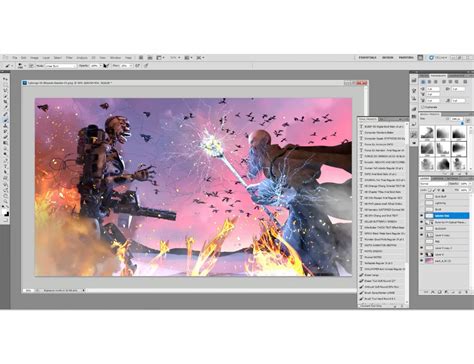Viewport: 474px width, 364px height.
Task: Hide the pink background thumbnail layer
Action: [421, 261]
